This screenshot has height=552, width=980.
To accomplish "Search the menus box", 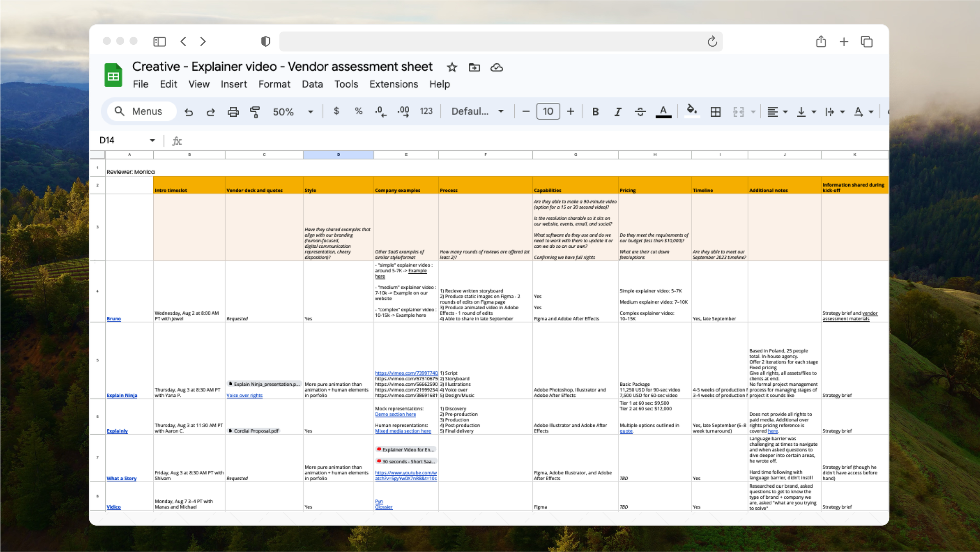I will coord(142,111).
